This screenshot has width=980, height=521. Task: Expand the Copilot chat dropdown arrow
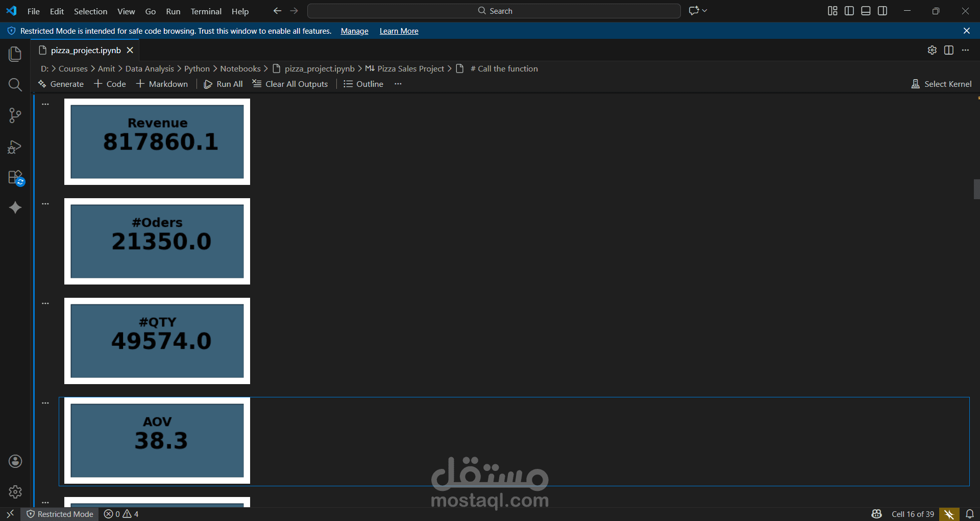click(705, 11)
